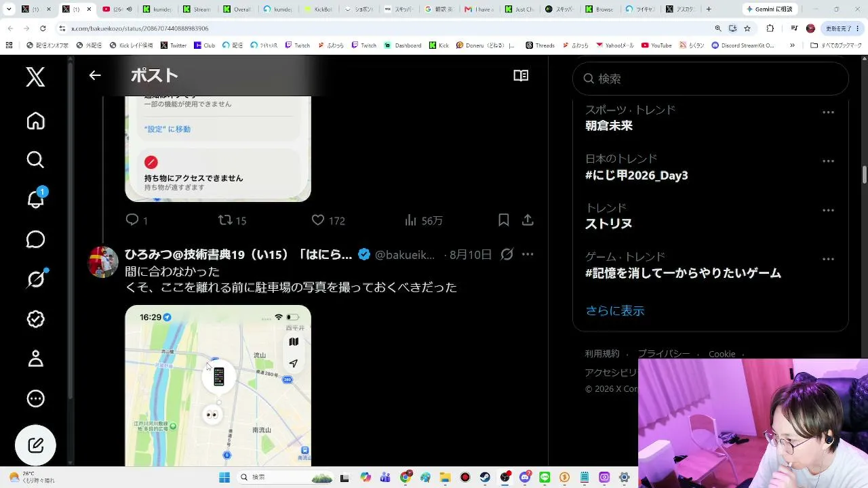Compose a new post with the feather button
The image size is (868, 488).
point(35,445)
